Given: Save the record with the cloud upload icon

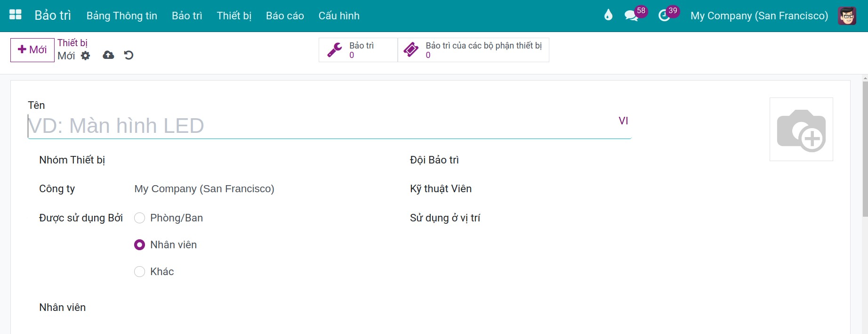Looking at the screenshot, I should tap(108, 55).
